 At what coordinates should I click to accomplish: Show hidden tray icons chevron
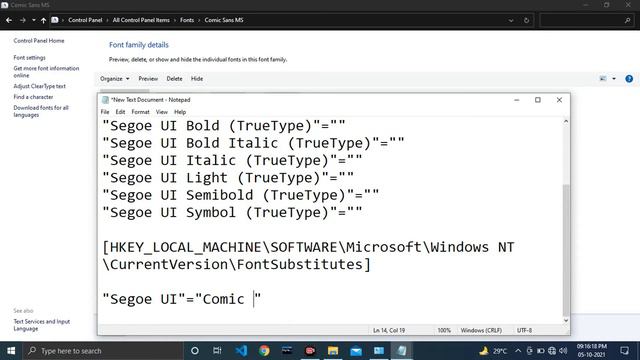tap(518, 351)
